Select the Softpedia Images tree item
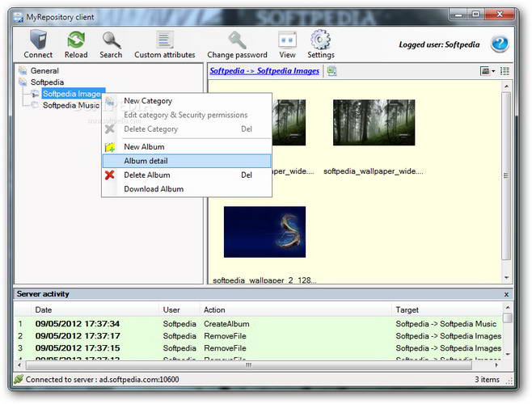The image size is (532, 404). click(x=72, y=94)
